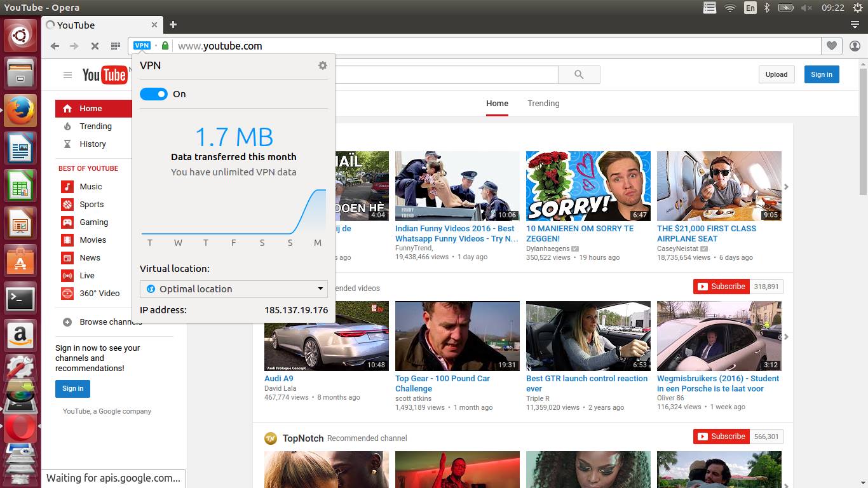868x488 pixels.
Task: Open the VPN settings gear
Action: (x=323, y=65)
